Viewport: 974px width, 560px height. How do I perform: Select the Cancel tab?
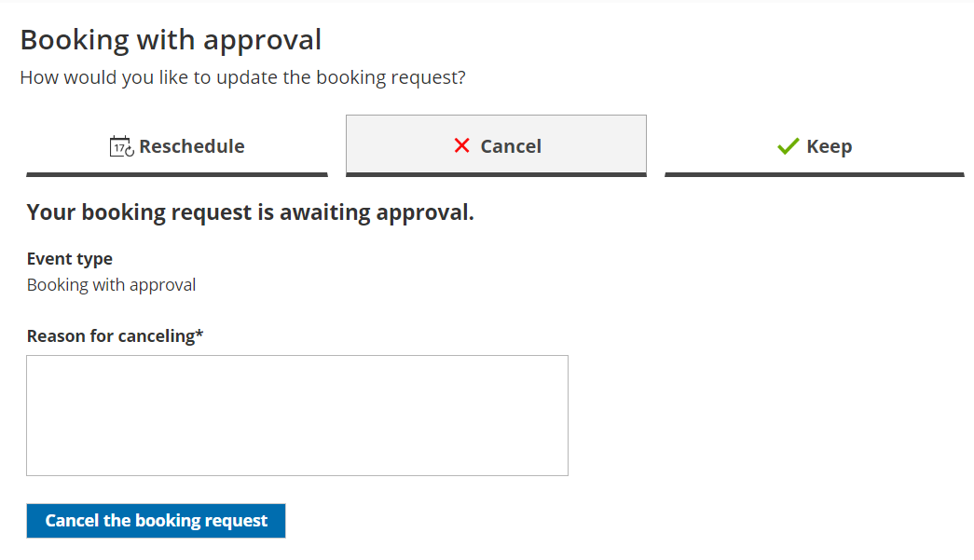point(496,146)
